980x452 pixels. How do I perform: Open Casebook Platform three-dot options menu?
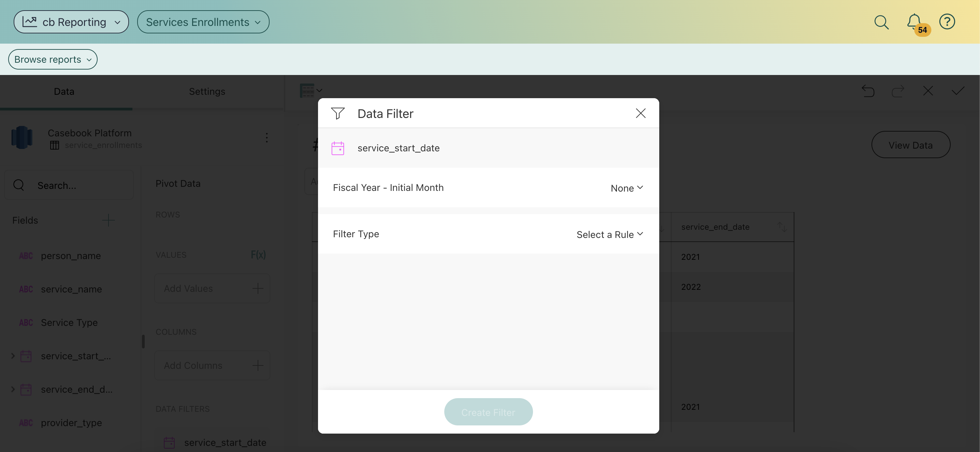(267, 138)
